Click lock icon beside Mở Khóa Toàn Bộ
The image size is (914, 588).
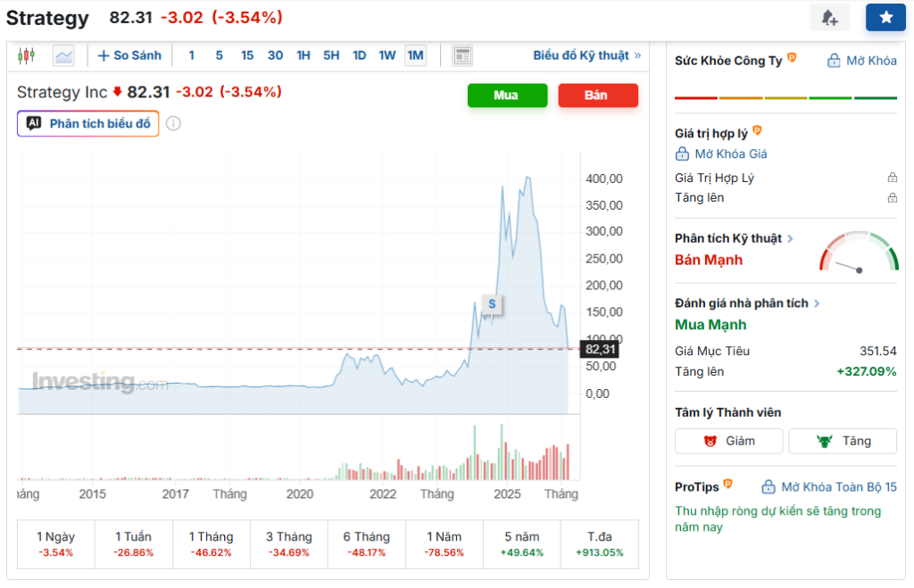pyautogui.click(x=769, y=486)
